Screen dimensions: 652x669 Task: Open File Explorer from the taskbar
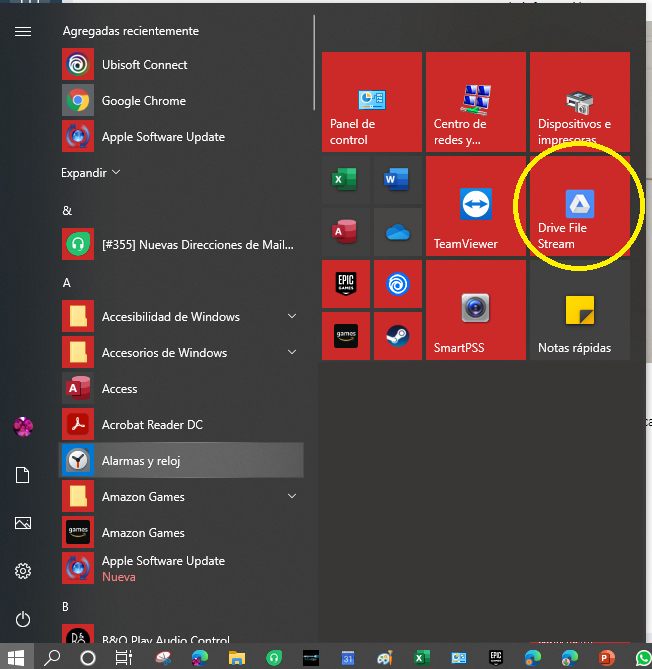pyautogui.click(x=237, y=657)
